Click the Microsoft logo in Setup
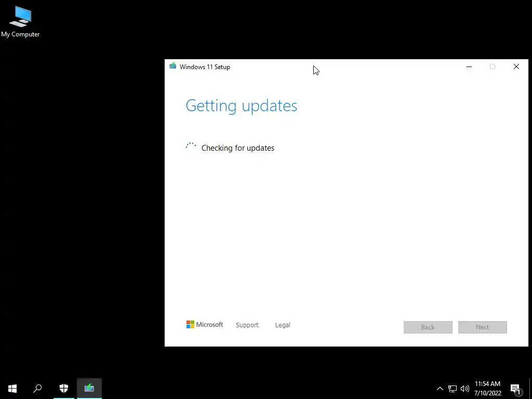The image size is (532, 399). click(x=205, y=325)
